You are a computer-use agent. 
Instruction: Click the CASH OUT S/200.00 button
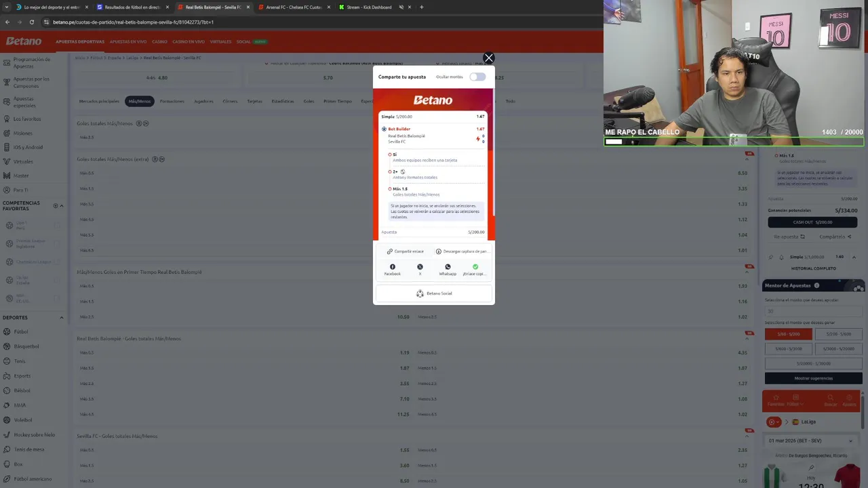[x=812, y=222]
